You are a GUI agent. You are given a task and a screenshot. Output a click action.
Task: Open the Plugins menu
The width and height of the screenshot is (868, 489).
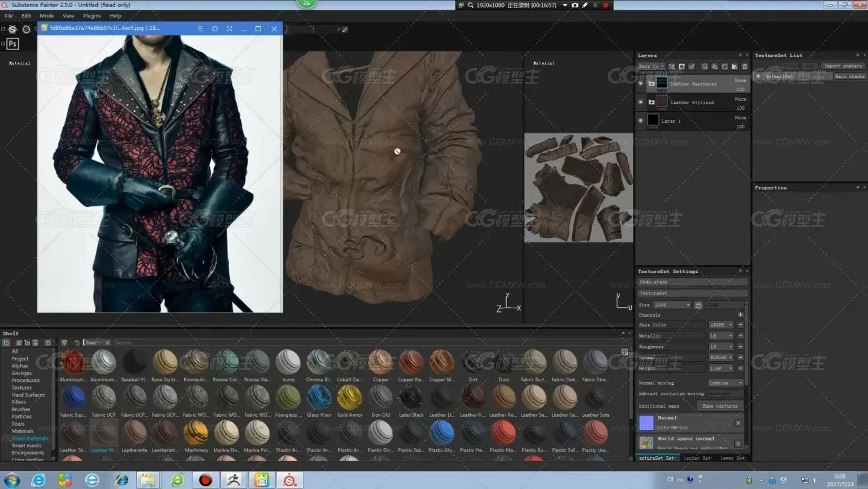pos(92,15)
